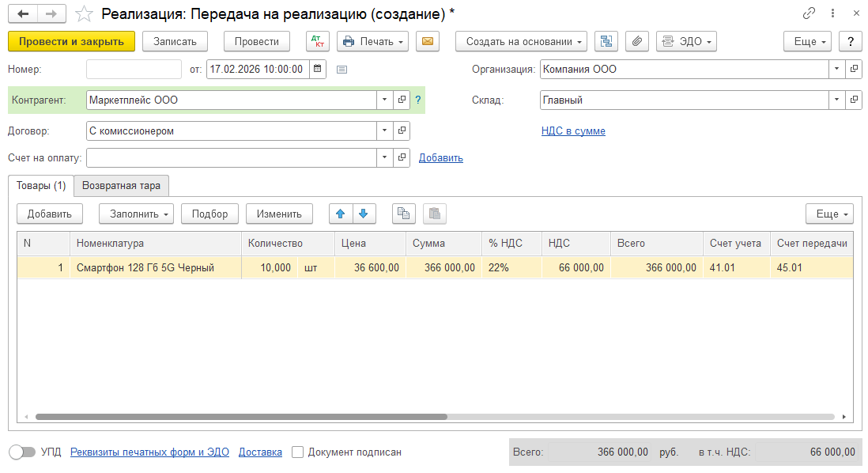Open the table Еще menu

coord(829,214)
